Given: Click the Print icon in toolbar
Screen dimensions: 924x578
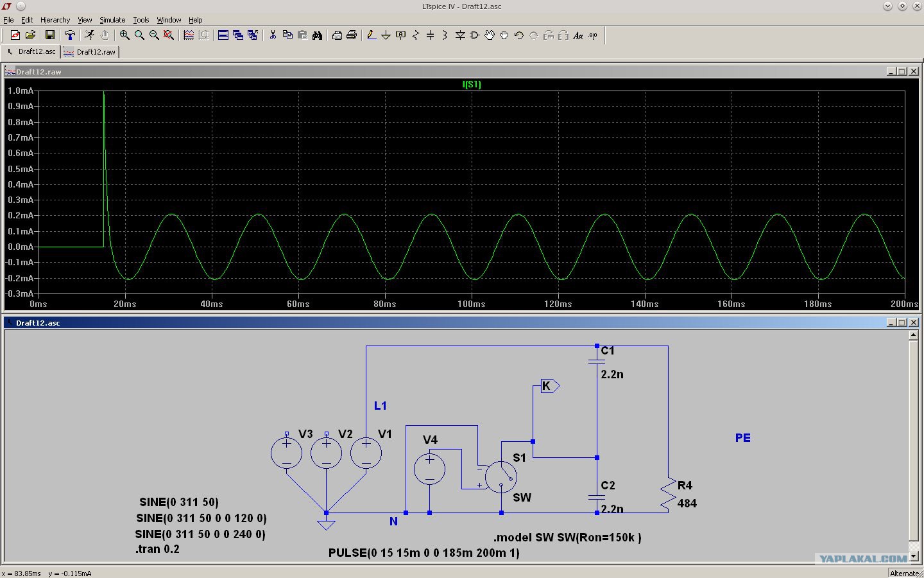Looking at the screenshot, I should coord(352,35).
